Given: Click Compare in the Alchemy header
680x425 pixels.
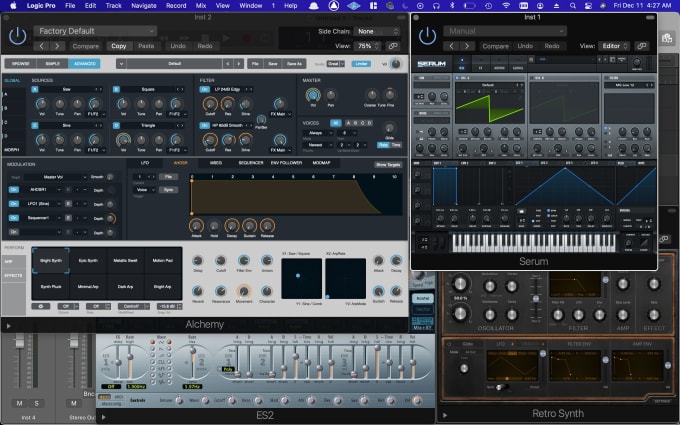Looking at the screenshot, I should 86,46.
